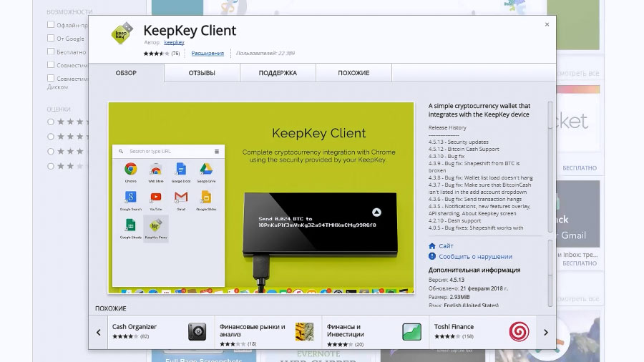644x362 pixels.
Task: Go to next similar extensions
Action: point(546,333)
